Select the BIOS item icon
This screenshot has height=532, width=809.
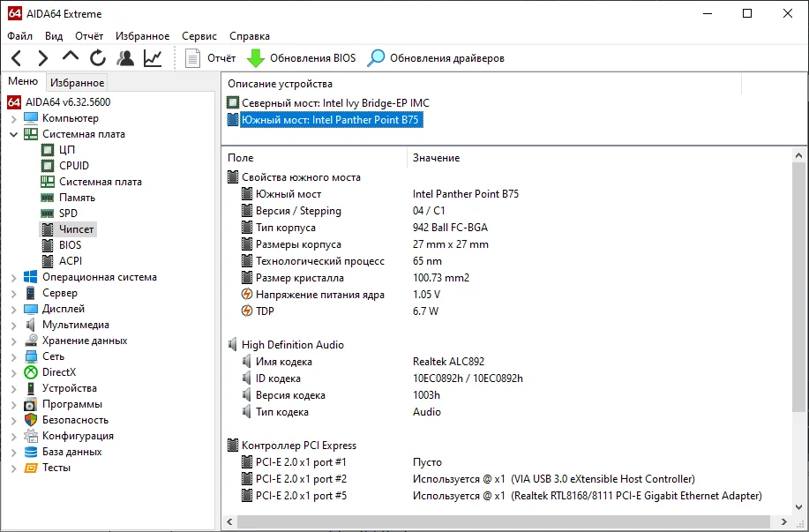[x=48, y=245]
